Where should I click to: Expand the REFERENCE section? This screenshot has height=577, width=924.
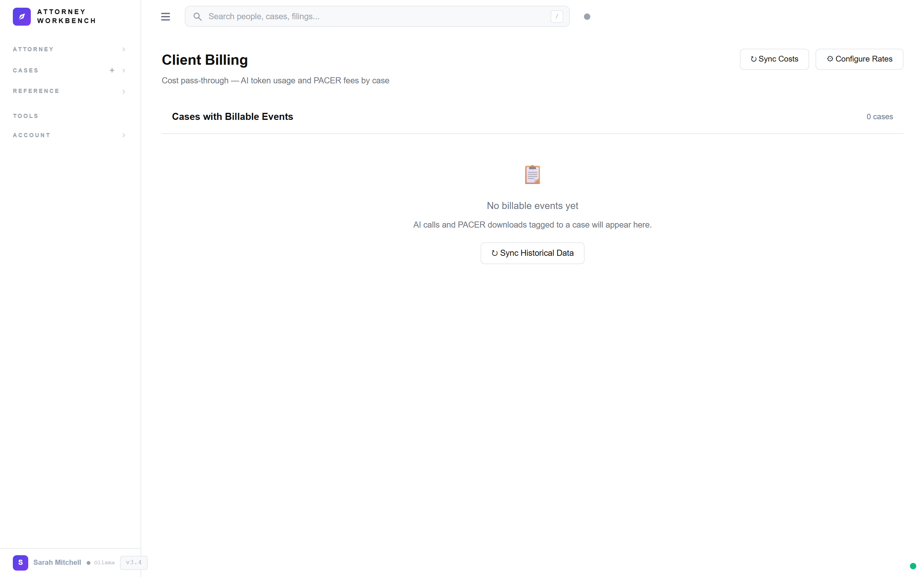point(123,91)
